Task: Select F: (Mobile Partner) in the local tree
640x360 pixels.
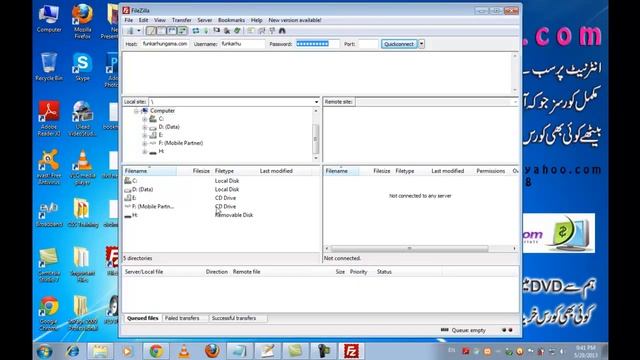Action: 181,143
